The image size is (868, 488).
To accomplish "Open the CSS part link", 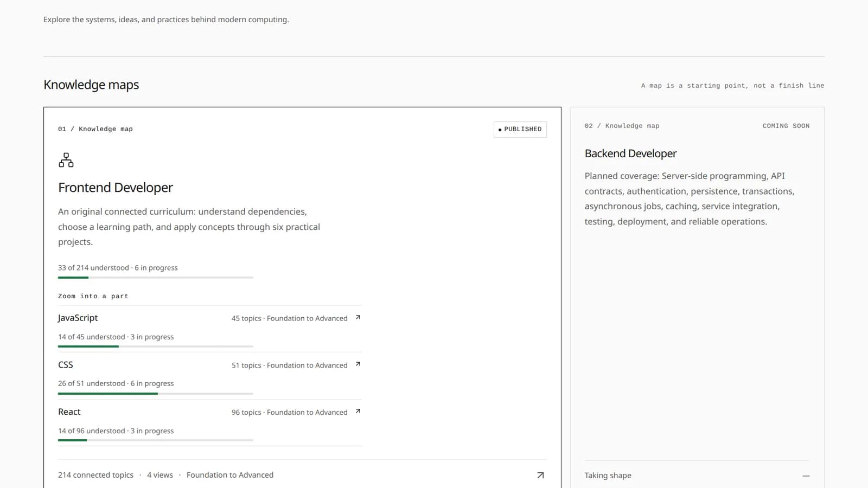I will click(66, 365).
